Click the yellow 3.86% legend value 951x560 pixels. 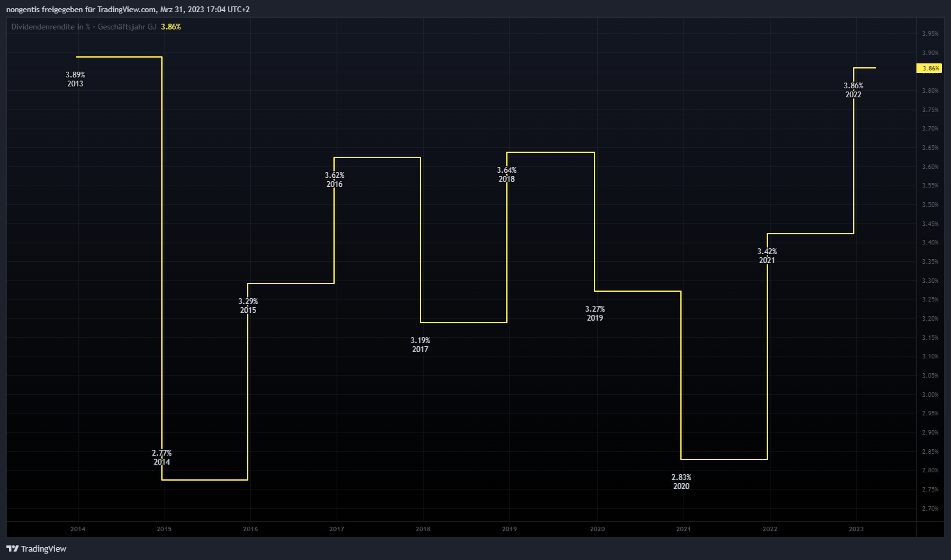[171, 27]
